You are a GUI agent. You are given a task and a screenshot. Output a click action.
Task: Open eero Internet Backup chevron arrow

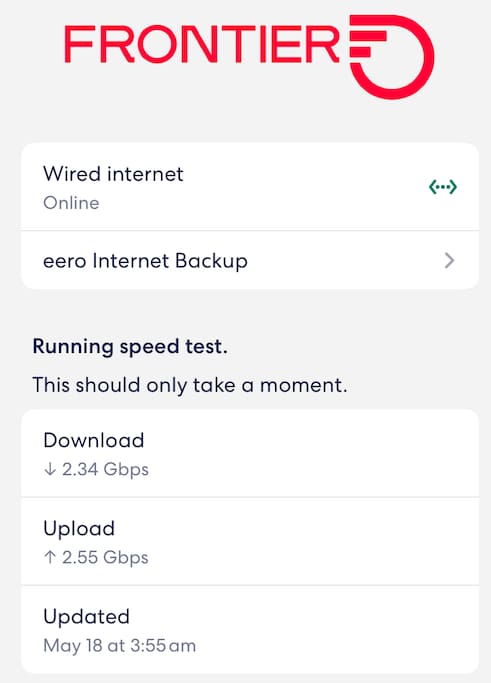(449, 260)
